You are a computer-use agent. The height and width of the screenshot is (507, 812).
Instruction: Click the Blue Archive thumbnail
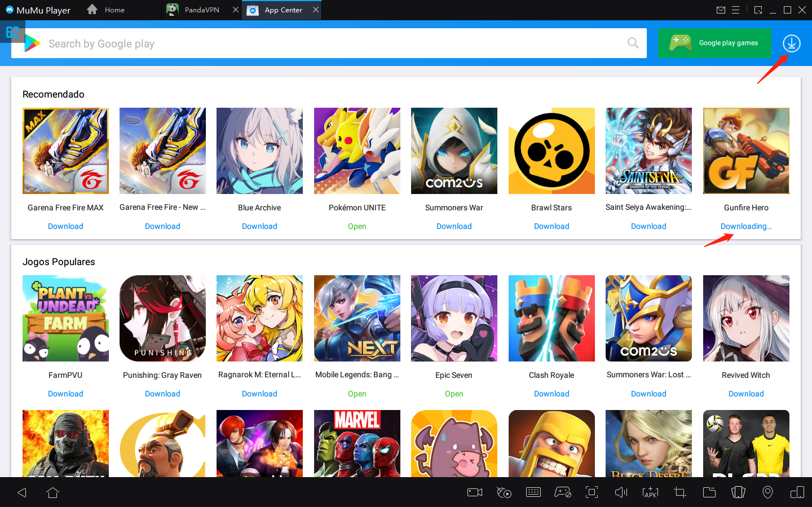coord(259,151)
